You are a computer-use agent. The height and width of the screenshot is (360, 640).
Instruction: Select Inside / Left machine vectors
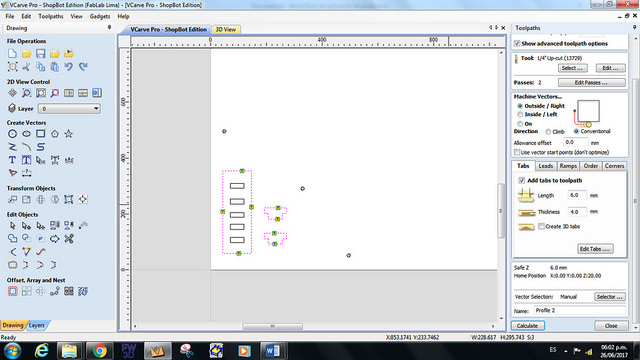520,115
